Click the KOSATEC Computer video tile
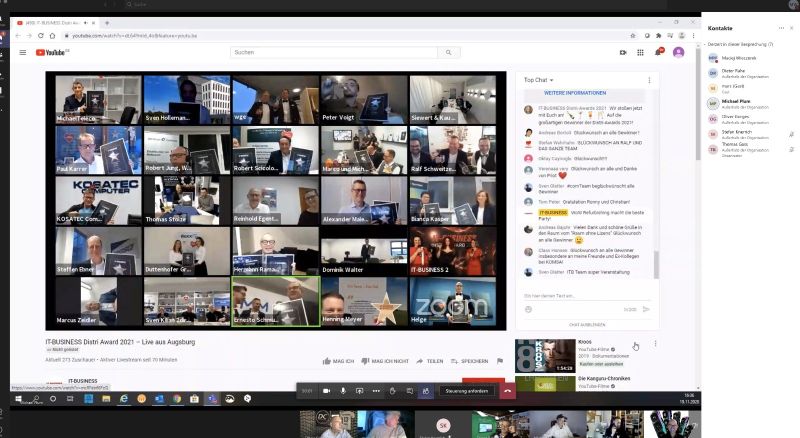This screenshot has height=438, width=800. coord(98,201)
